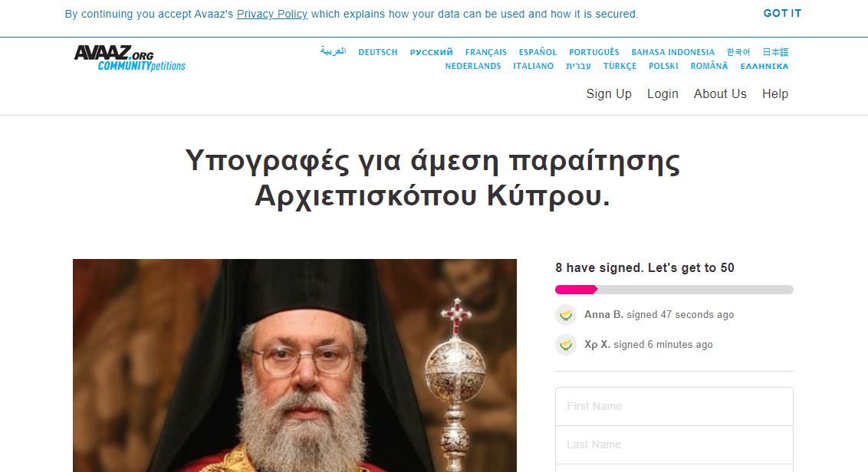Click Anna B.'s flag avatar icon

(566, 315)
